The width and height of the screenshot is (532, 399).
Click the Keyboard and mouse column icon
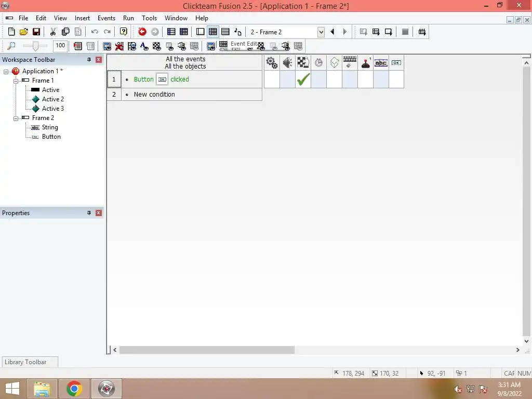pos(350,63)
